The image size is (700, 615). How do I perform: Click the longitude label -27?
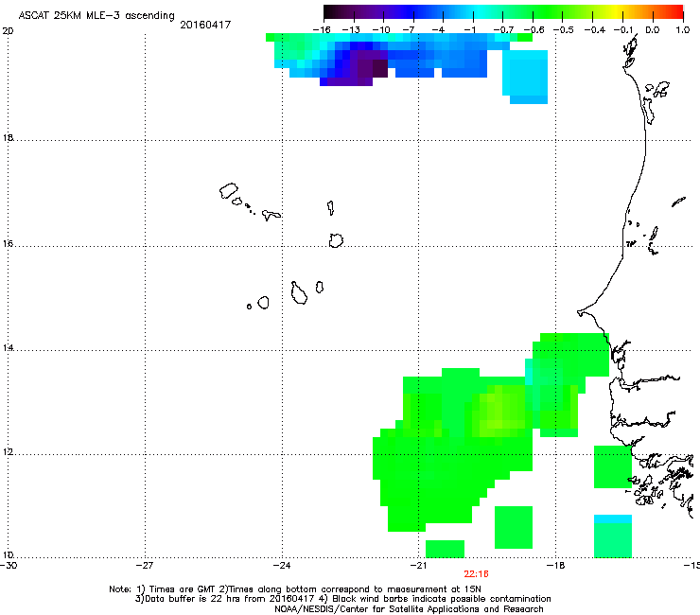tap(145, 566)
